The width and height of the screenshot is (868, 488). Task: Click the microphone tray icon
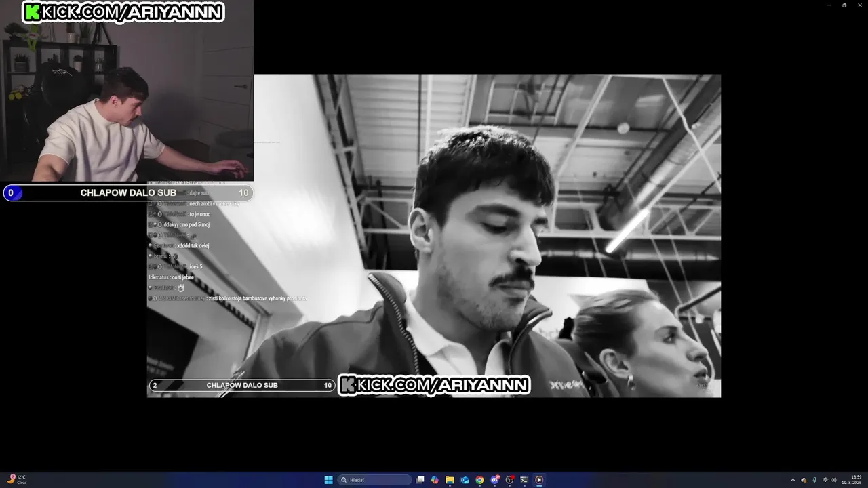pos(814,480)
